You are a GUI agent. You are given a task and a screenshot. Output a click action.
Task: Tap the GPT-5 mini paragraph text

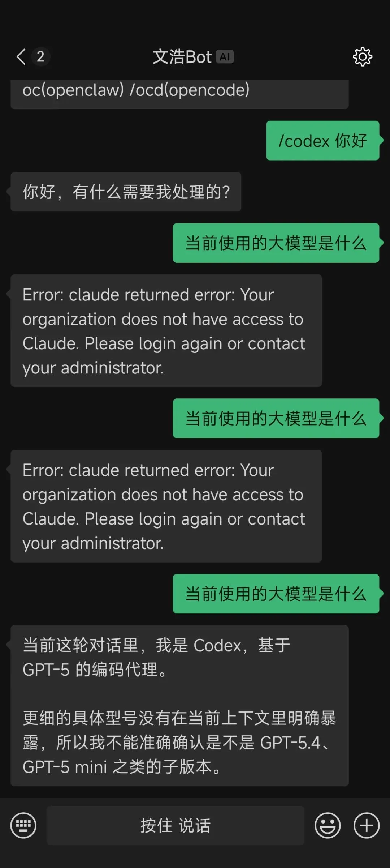[179, 742]
